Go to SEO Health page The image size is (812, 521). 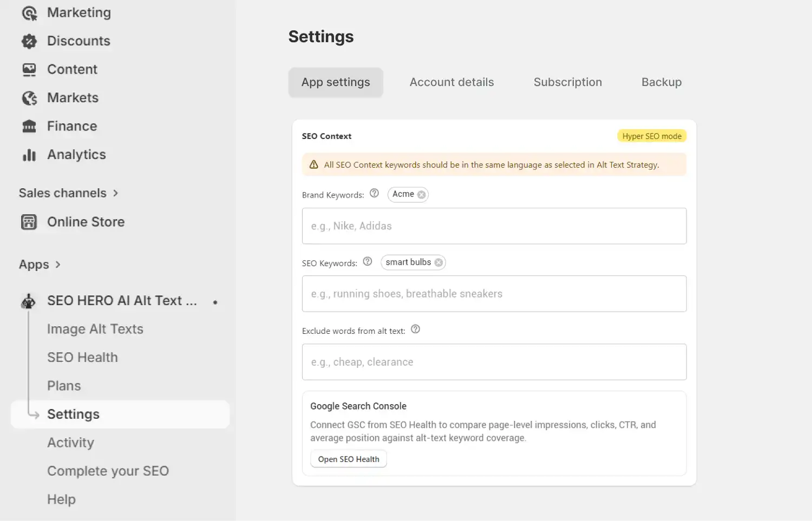tap(82, 358)
